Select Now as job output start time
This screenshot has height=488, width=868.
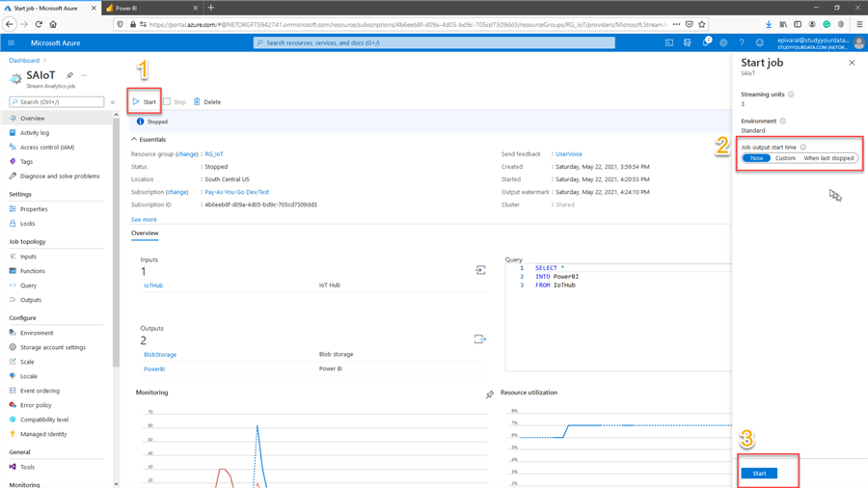coord(756,158)
